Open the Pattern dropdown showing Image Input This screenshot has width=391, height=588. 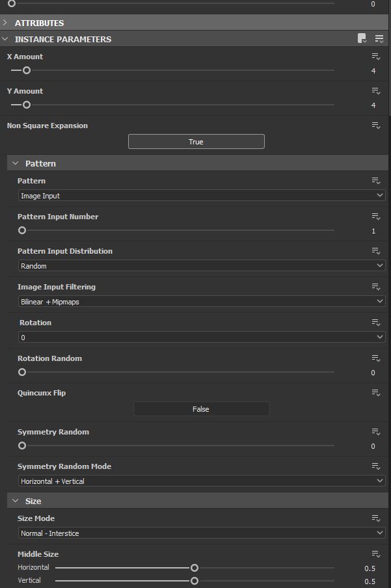[x=199, y=195]
